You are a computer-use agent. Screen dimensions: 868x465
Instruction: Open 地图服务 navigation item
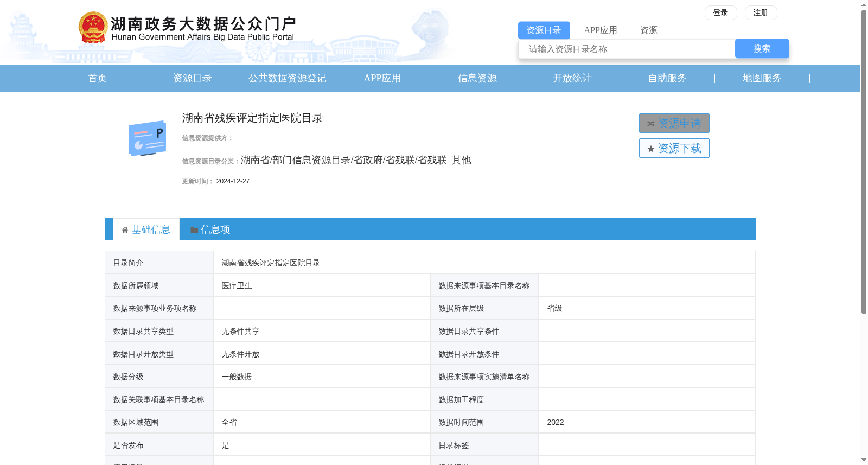click(762, 78)
